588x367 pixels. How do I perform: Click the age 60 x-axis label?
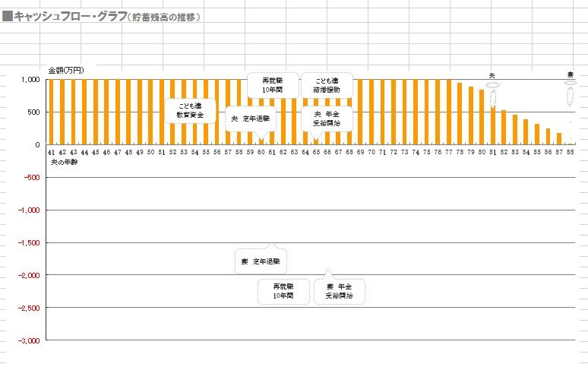[x=261, y=153]
